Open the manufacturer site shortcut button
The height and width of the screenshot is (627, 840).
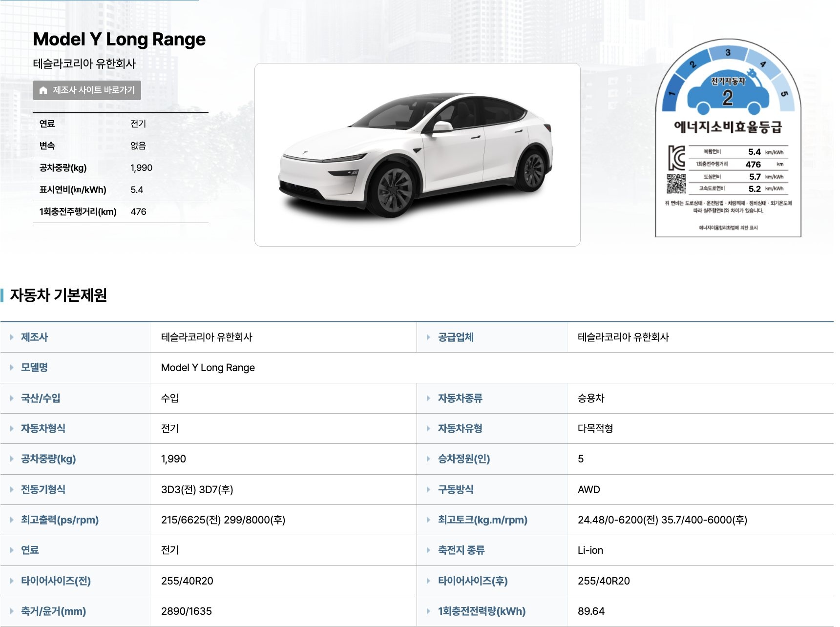coord(87,90)
